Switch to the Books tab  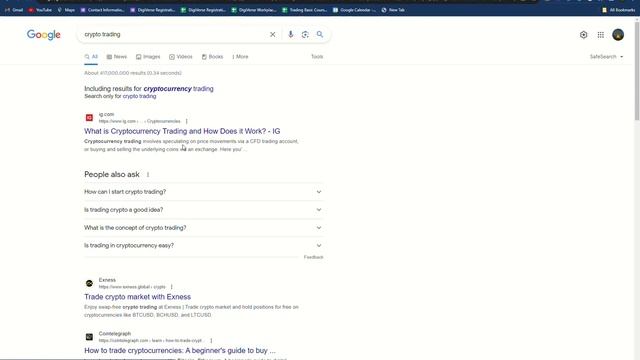(x=212, y=57)
